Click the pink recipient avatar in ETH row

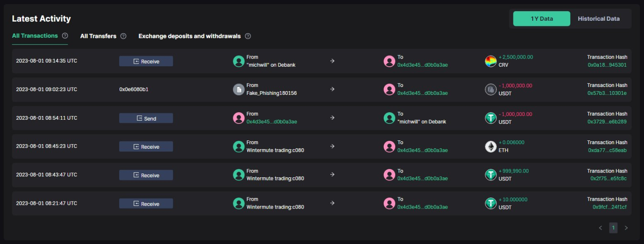pyautogui.click(x=390, y=146)
